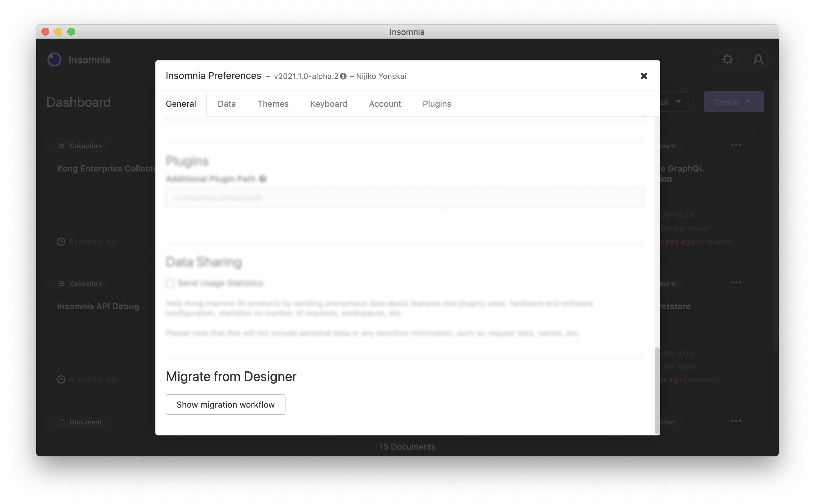Open options menu on GraphQL document card
The height and width of the screenshot is (504, 815).
pyautogui.click(x=736, y=145)
